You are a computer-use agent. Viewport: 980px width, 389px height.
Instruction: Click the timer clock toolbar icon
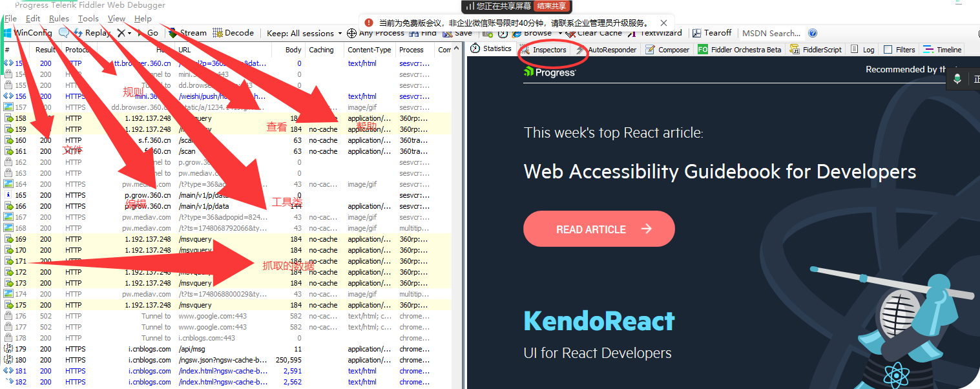click(502, 33)
